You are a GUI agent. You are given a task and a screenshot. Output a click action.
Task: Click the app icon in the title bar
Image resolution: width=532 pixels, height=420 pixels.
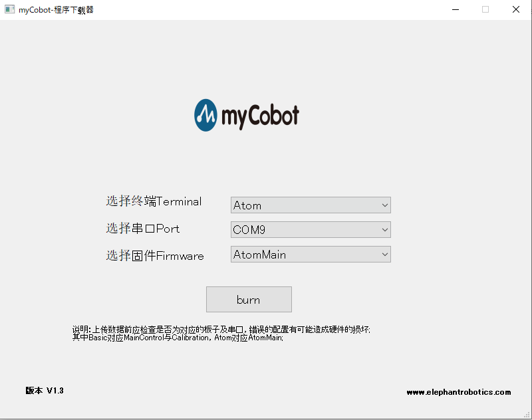click(9, 9)
